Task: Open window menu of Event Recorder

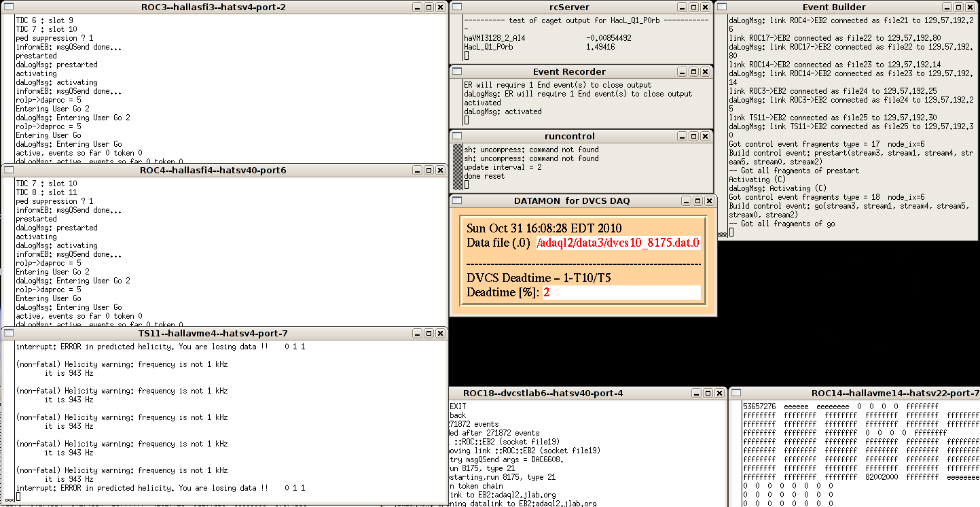Action: coord(457,71)
